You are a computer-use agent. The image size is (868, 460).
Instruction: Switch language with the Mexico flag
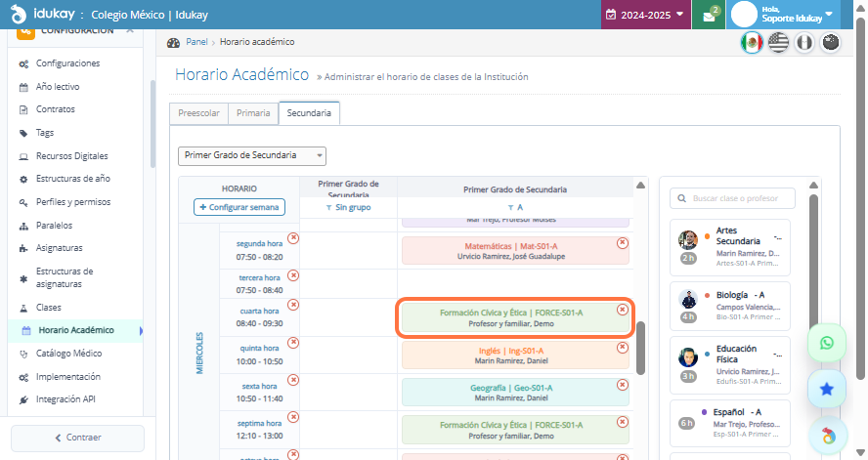(752, 43)
